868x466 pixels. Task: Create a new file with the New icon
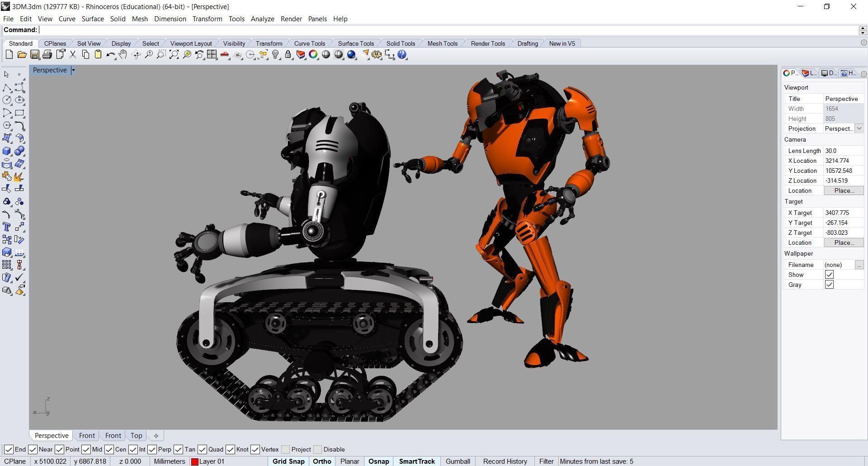tap(9, 55)
